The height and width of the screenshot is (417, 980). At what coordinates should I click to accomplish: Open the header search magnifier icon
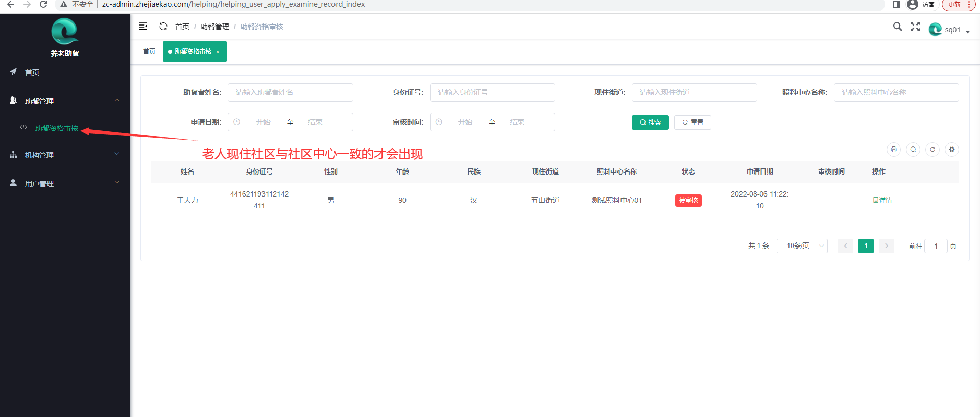pos(897,27)
